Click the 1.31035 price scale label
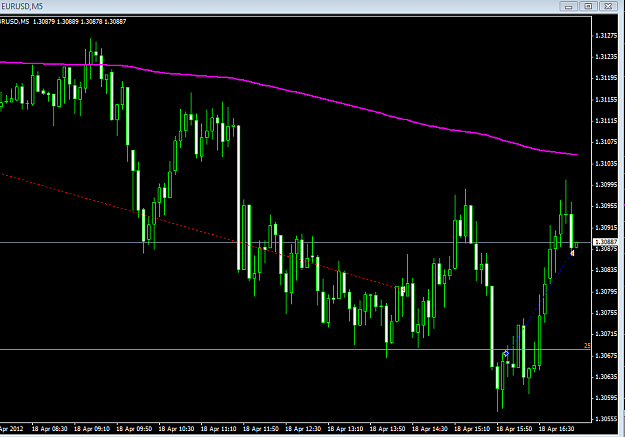Screen dimensions: 625x437 pos(606,163)
